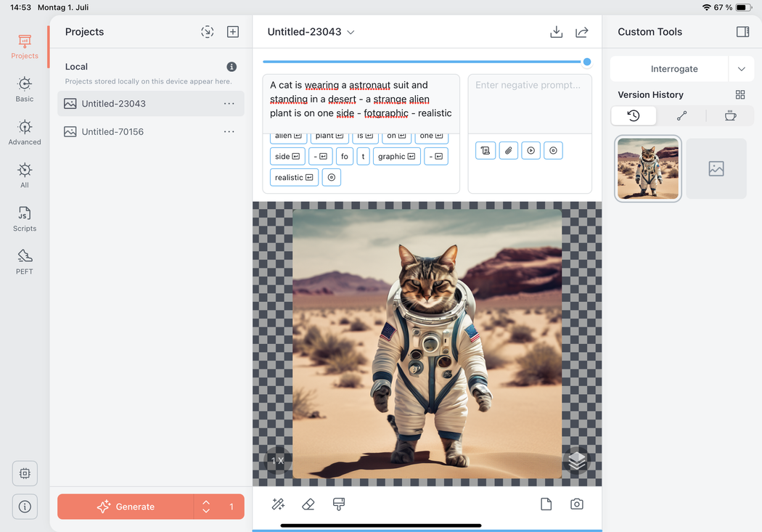Click the info icon at the sidebar bottom
The height and width of the screenshot is (532, 762).
click(x=25, y=507)
